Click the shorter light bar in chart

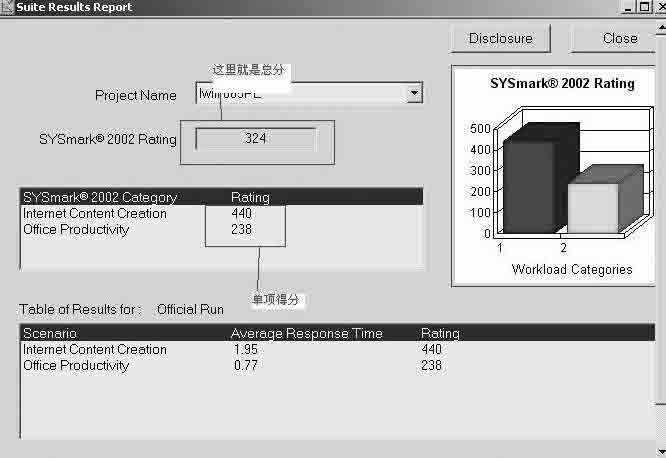pos(594,207)
